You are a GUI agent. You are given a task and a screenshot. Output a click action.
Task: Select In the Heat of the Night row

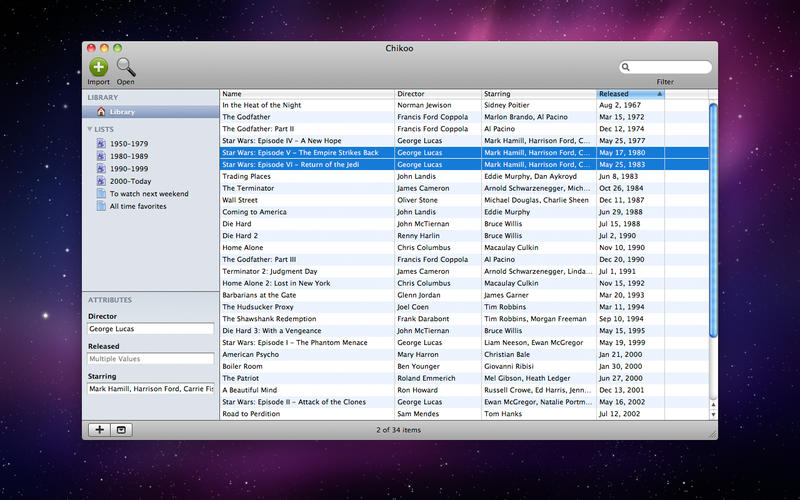(464, 105)
